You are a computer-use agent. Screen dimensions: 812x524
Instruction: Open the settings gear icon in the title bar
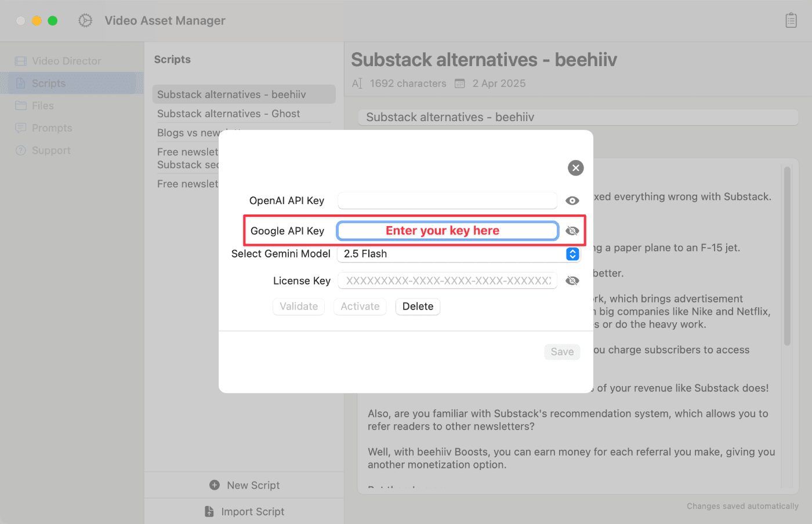tap(85, 20)
